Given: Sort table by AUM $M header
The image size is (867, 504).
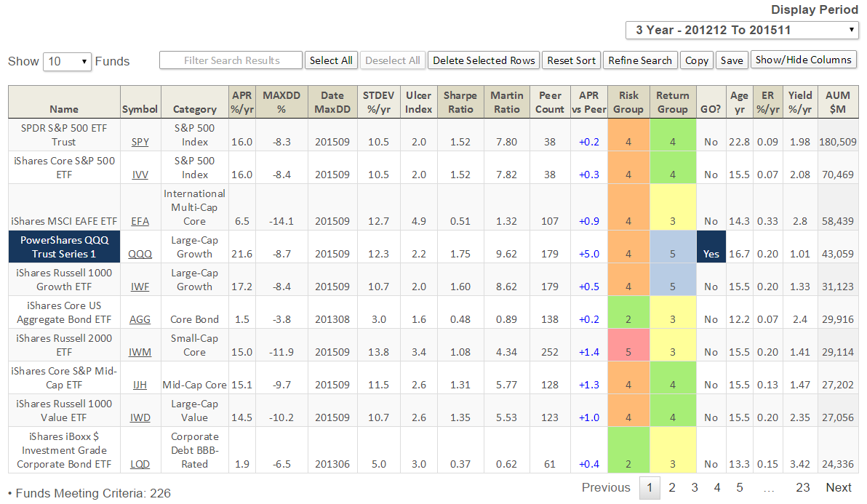Looking at the screenshot, I should point(838,102).
